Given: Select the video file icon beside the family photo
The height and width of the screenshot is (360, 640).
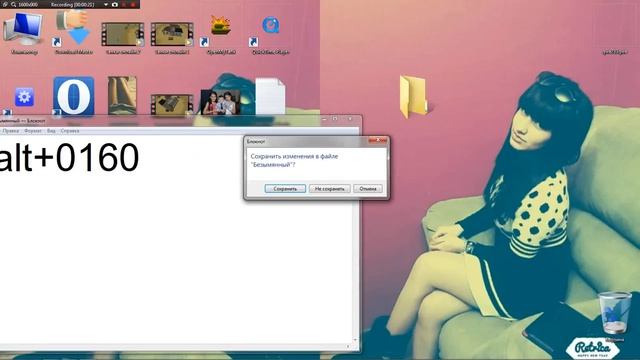Looking at the screenshot, I should click(x=172, y=104).
